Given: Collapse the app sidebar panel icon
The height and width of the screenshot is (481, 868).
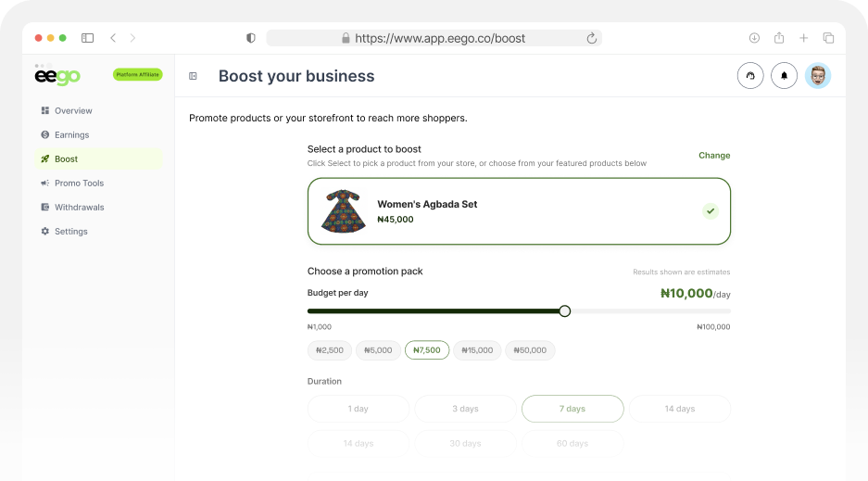Looking at the screenshot, I should tap(194, 76).
